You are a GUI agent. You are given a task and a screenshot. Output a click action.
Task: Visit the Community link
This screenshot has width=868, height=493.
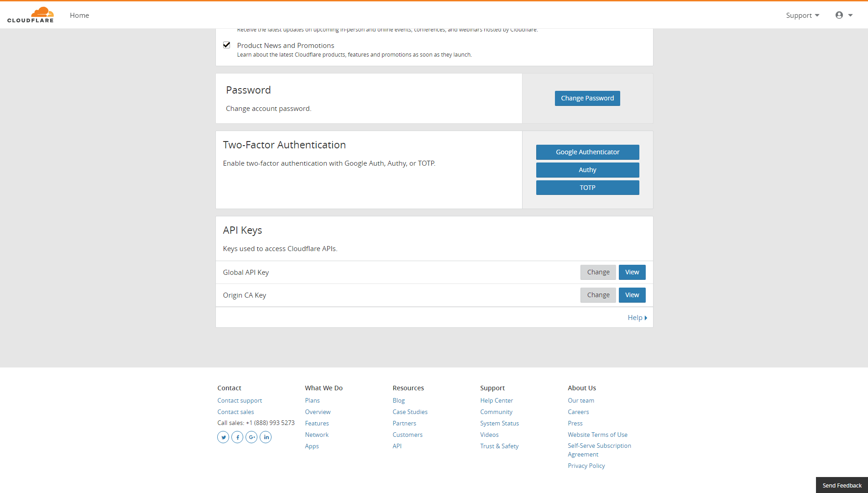pos(496,412)
